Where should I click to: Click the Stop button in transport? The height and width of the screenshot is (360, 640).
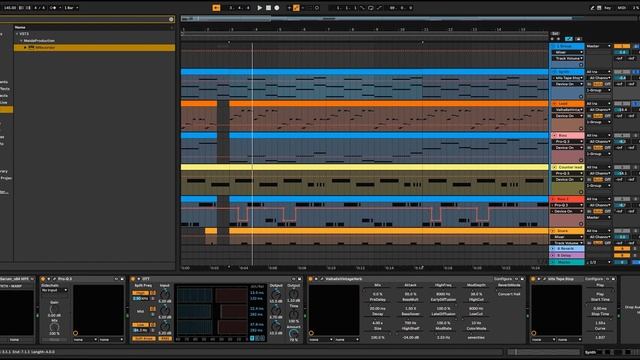(268, 8)
